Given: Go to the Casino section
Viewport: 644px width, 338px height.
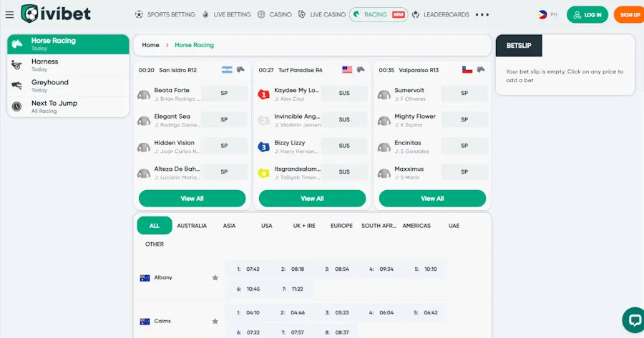Looking at the screenshot, I should (x=274, y=14).
